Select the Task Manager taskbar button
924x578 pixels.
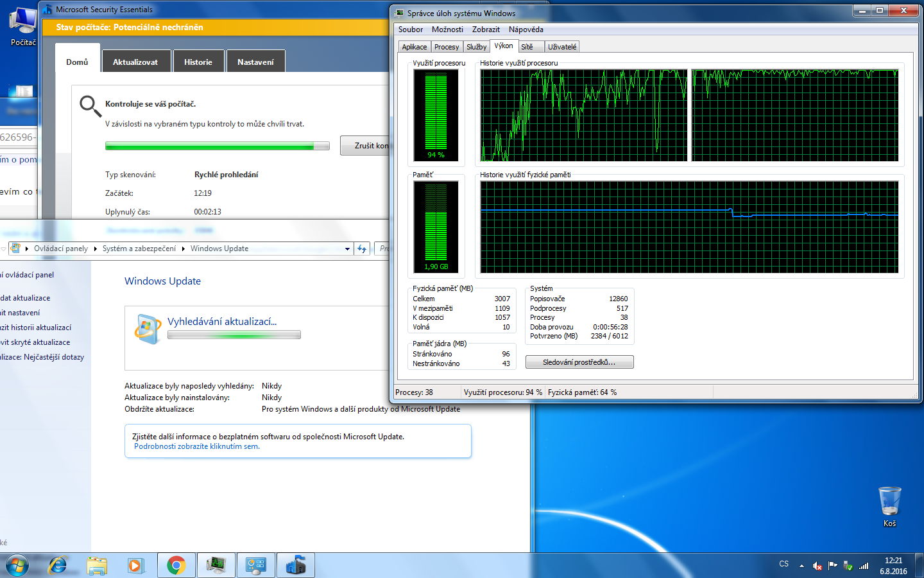[216, 565]
